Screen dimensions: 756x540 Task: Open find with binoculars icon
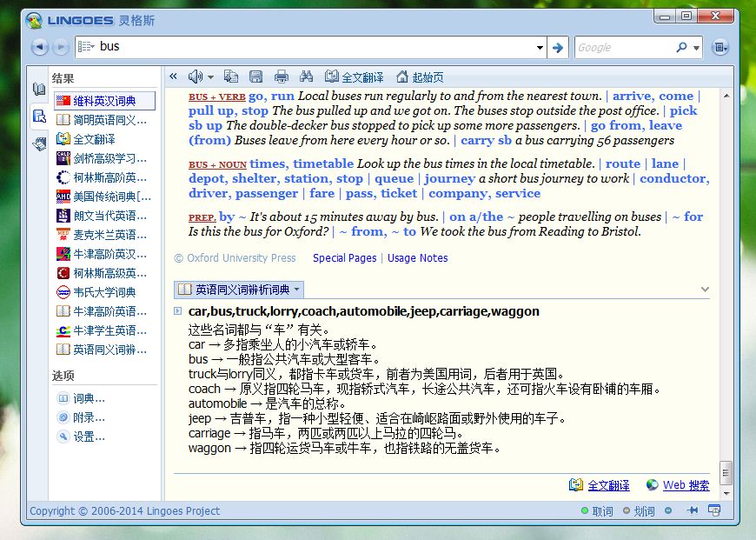pyautogui.click(x=306, y=77)
